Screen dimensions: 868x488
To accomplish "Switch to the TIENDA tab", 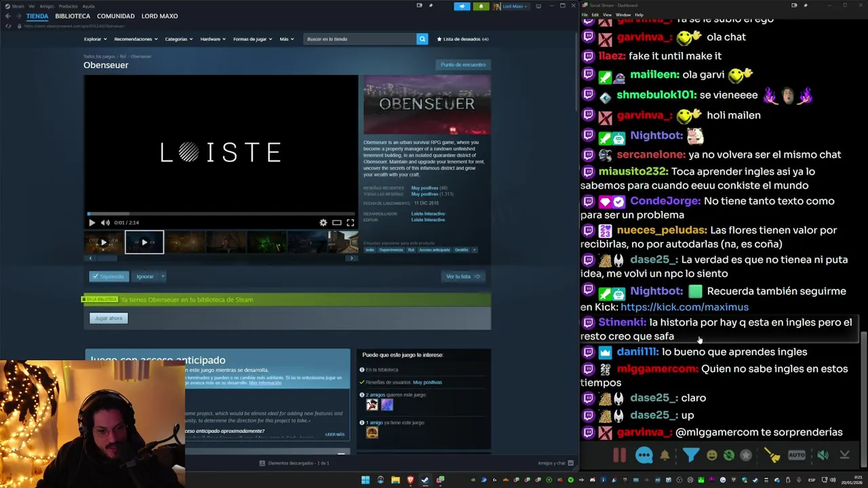I will pyautogui.click(x=37, y=16).
